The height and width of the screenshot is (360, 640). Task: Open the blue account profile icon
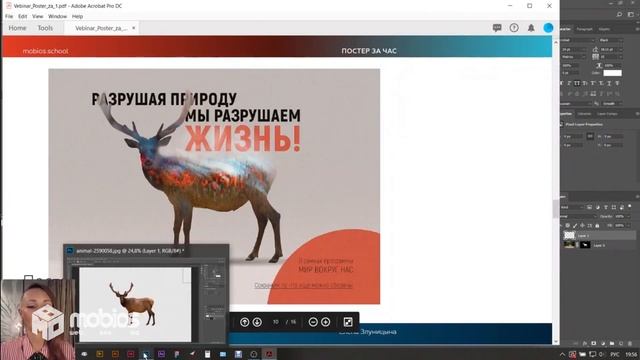tap(548, 28)
